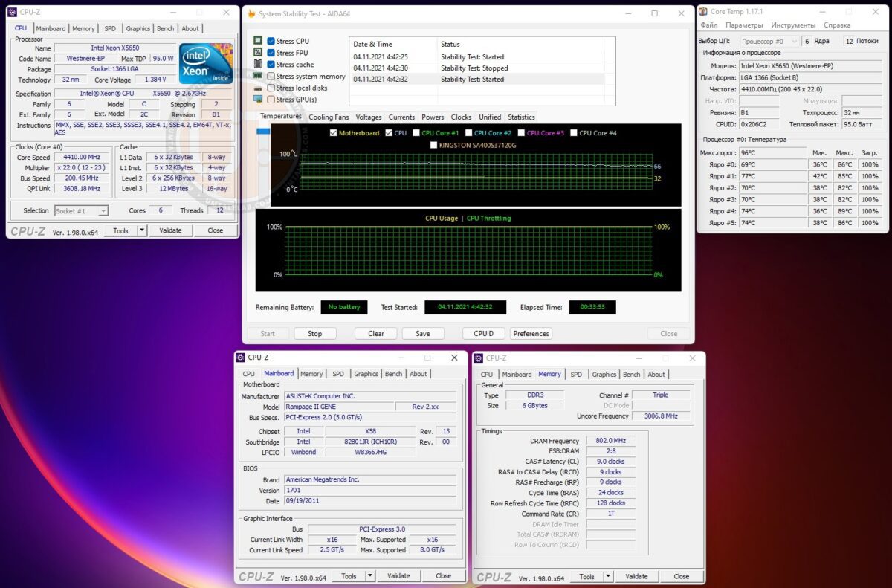The image size is (892, 588).
Task: Open the Bench tab in the CPU-Z Memory window
Action: click(631, 375)
